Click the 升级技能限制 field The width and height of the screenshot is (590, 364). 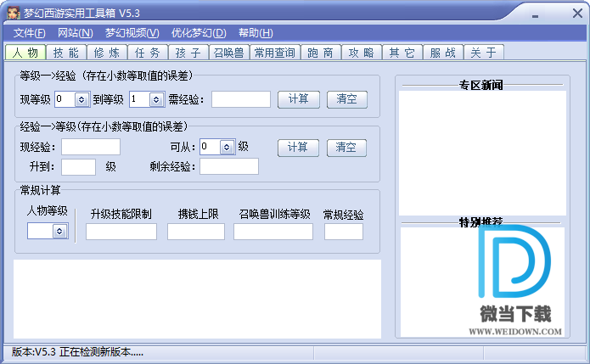point(121,232)
